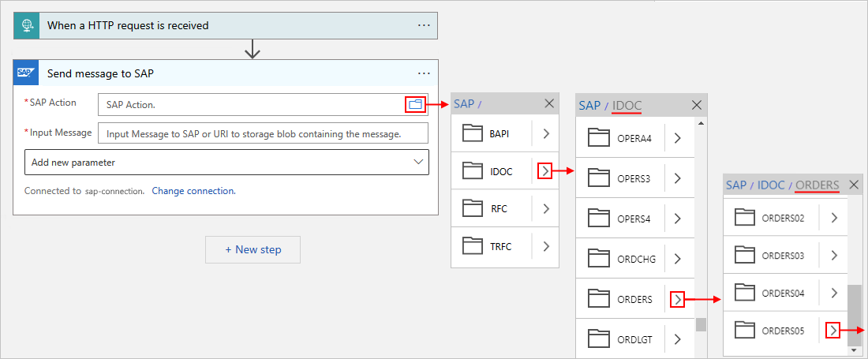Select the ORDCHG folder icon
The image size is (868, 359).
coord(598,258)
